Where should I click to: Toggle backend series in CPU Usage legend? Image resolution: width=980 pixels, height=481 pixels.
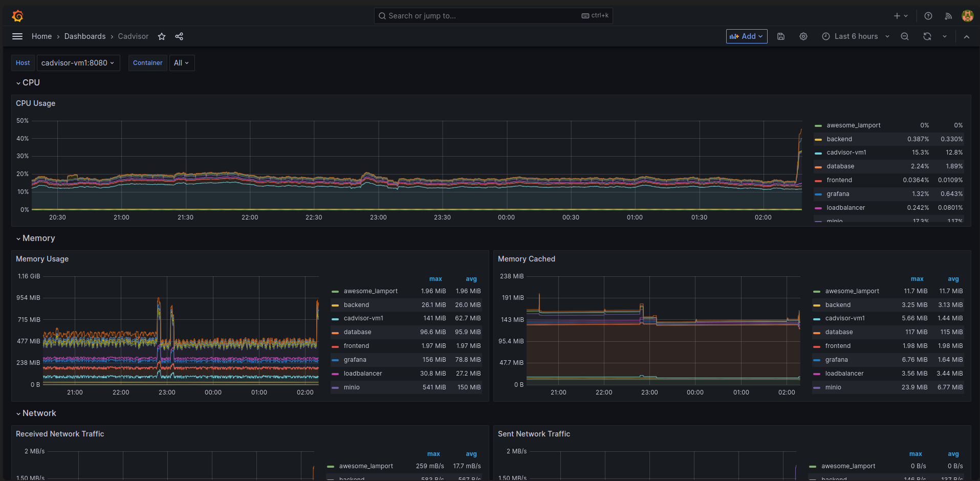coord(839,139)
